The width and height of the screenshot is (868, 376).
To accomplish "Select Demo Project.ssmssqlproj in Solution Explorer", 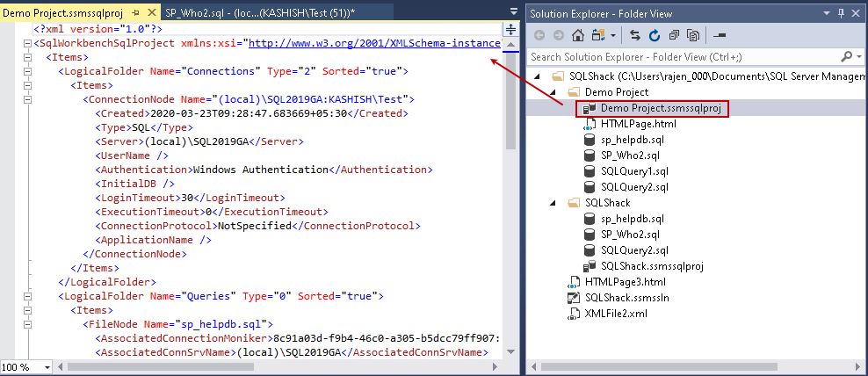I will point(661,108).
